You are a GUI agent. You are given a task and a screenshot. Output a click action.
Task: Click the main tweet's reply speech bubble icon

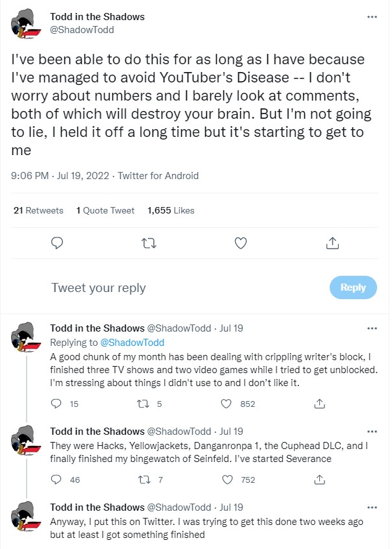click(57, 243)
